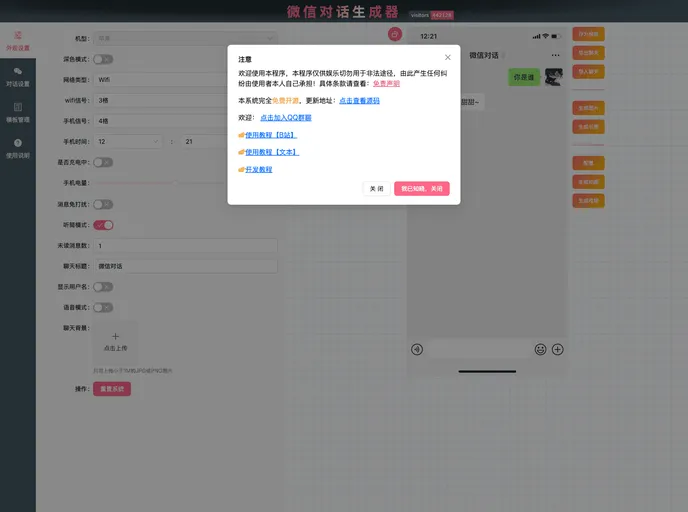Focus the 未读消息数 input field
The height and width of the screenshot is (512, 688).
[185, 246]
